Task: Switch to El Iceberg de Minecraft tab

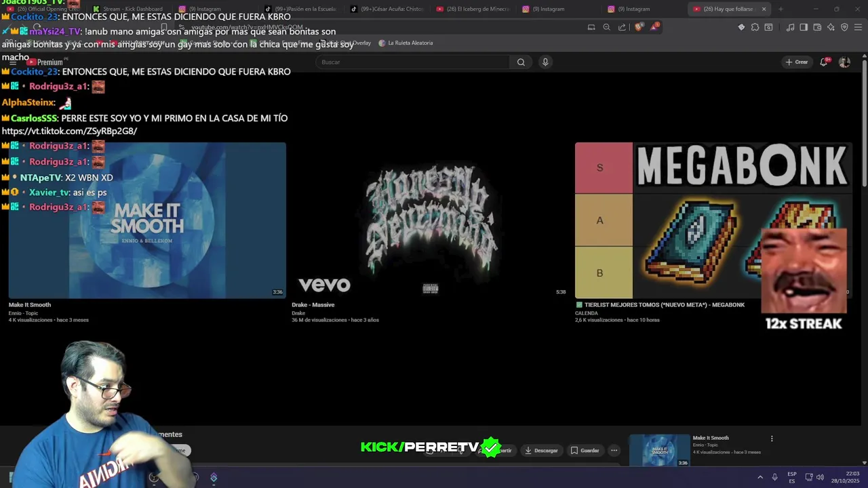Action: coord(473,9)
